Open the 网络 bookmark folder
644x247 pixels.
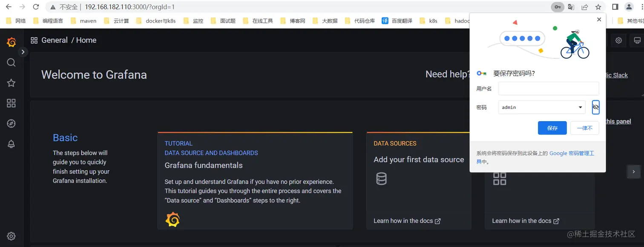[x=16, y=20]
